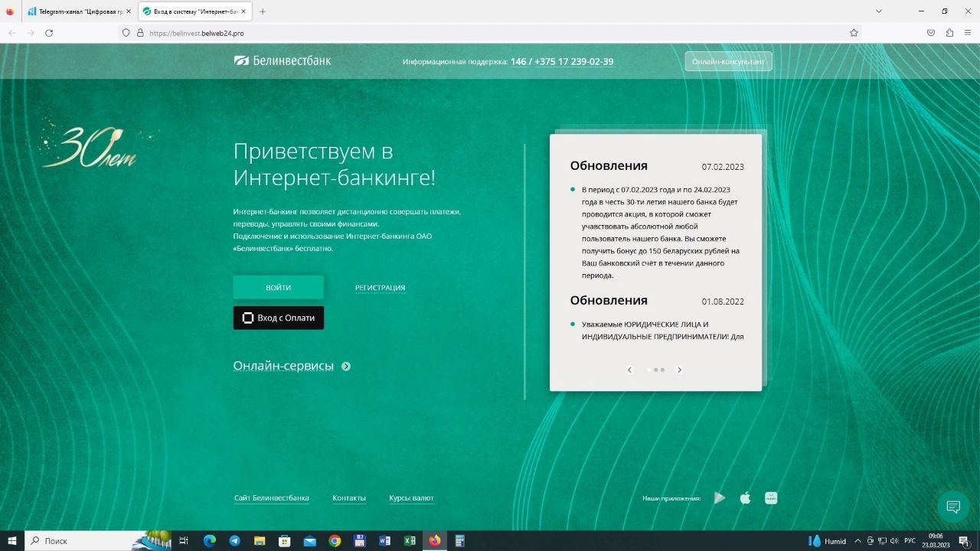Open the volume control in system tray
This screenshot has width=980, height=551.
tap(894, 541)
